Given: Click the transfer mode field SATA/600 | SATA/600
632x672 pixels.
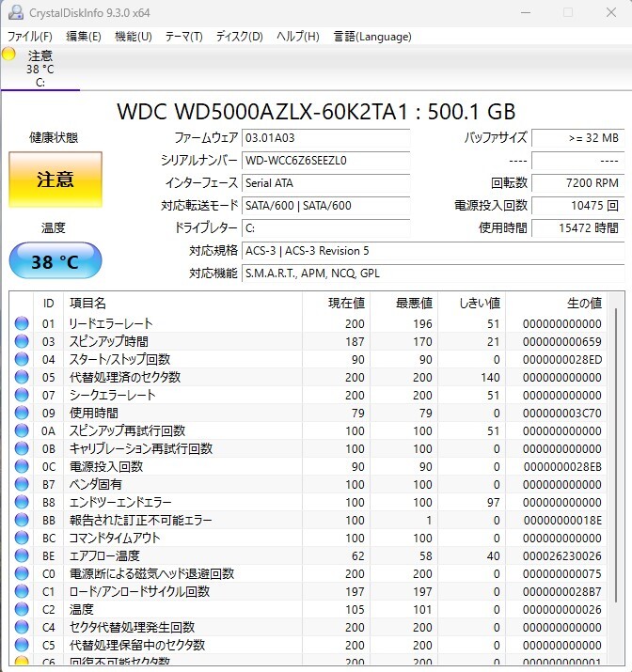Looking at the screenshot, I should [x=325, y=206].
